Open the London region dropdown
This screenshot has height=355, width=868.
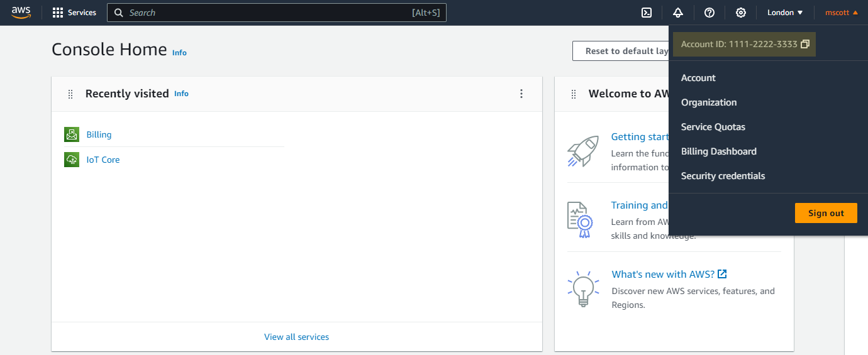coord(785,13)
